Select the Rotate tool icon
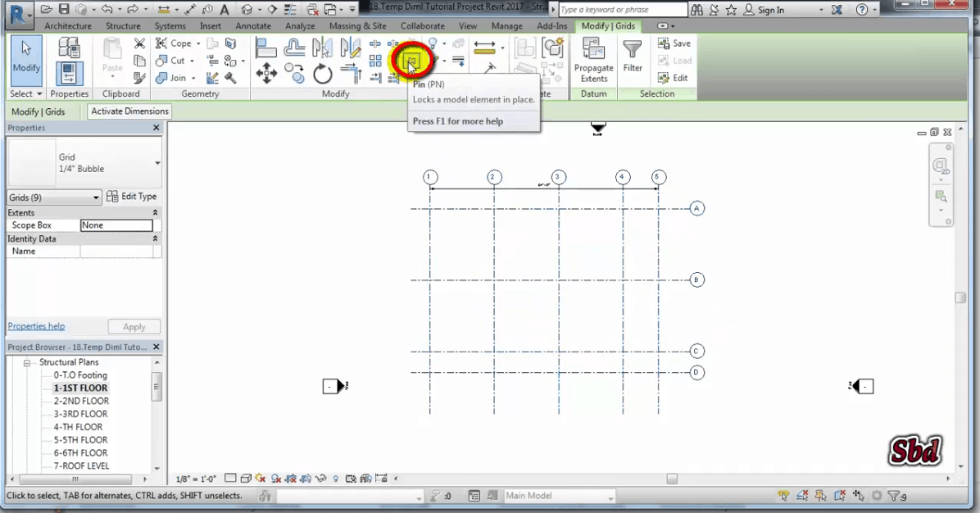The height and width of the screenshot is (513, 980). pos(323,75)
